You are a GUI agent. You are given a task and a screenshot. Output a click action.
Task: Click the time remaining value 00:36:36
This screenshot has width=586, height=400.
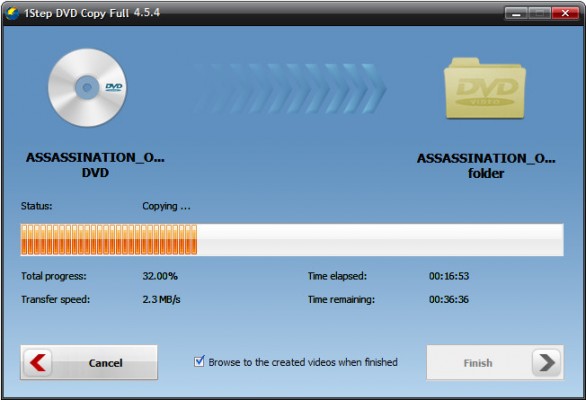tap(448, 299)
